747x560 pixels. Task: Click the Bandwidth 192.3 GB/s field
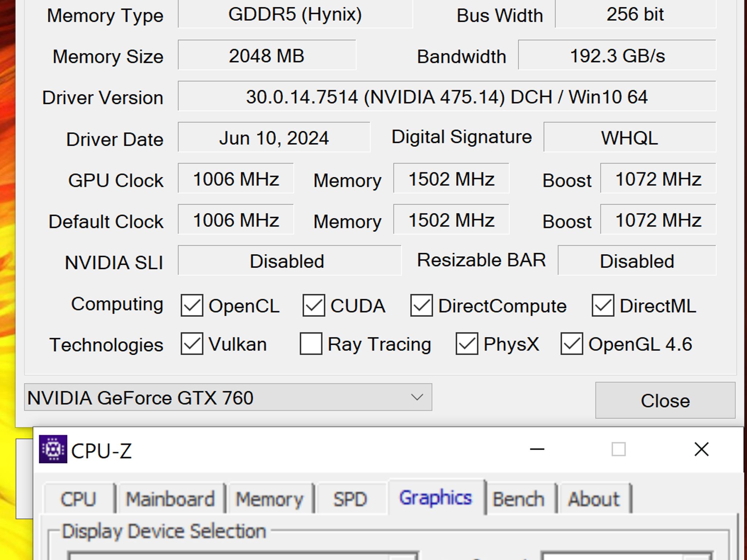(617, 55)
